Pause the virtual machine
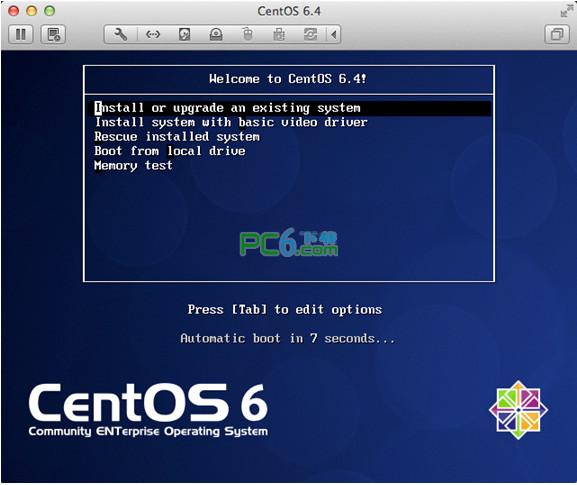The height and width of the screenshot is (485, 577). (21, 35)
